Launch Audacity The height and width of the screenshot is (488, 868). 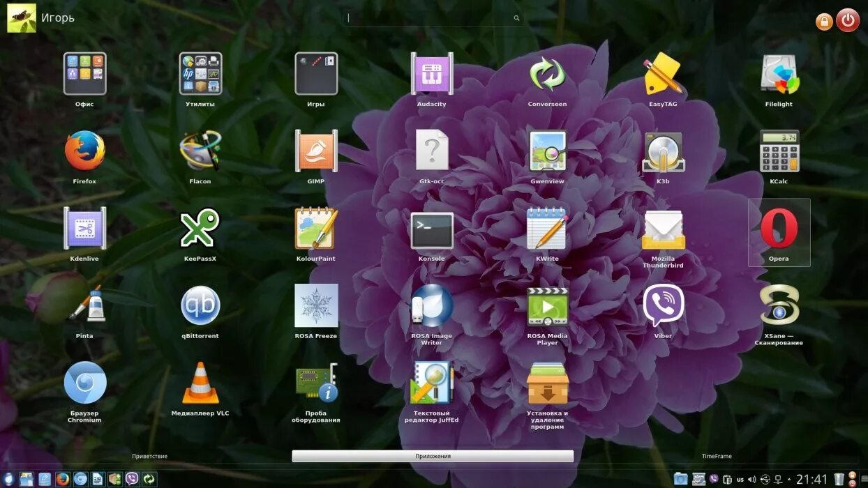(x=432, y=74)
